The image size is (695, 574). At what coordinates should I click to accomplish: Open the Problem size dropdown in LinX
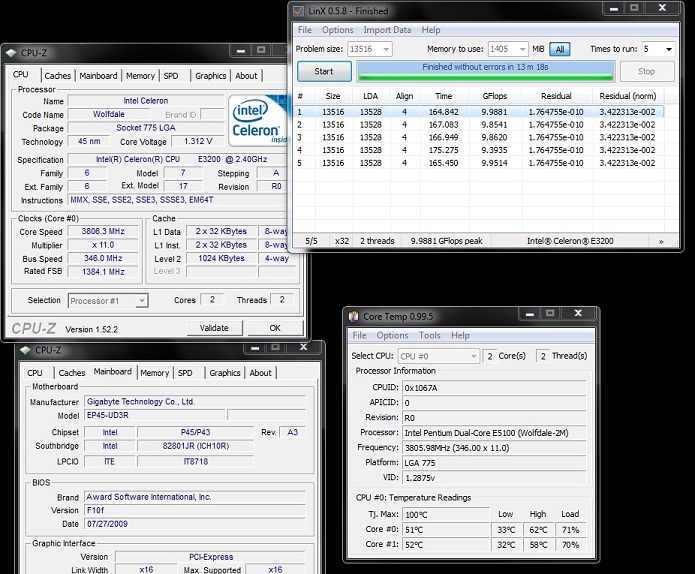(x=386, y=49)
